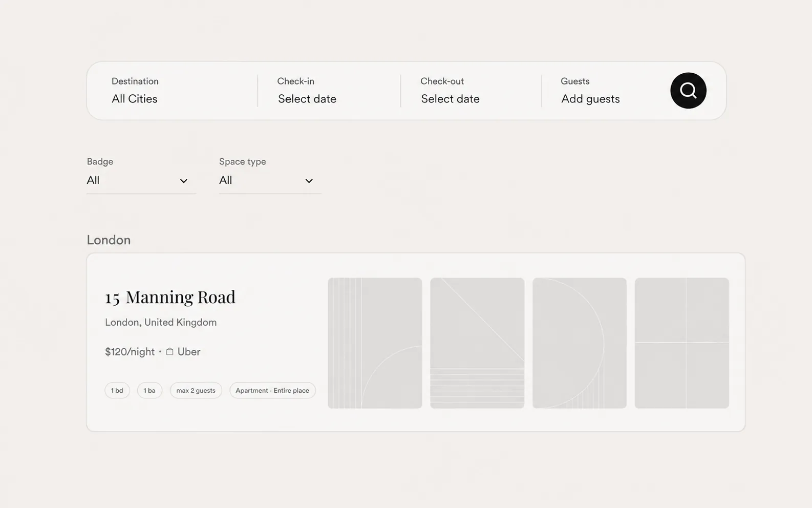Viewport: 812px width, 508px height.
Task: Click the $120/night price text
Action: 130,352
